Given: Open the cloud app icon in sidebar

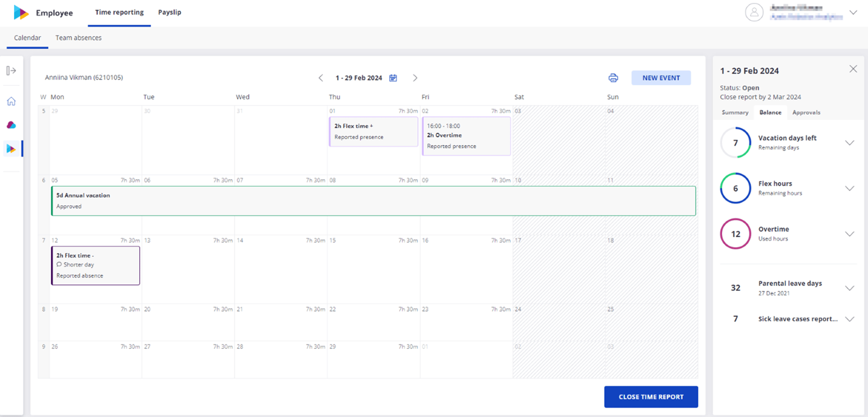Looking at the screenshot, I should tap(11, 125).
